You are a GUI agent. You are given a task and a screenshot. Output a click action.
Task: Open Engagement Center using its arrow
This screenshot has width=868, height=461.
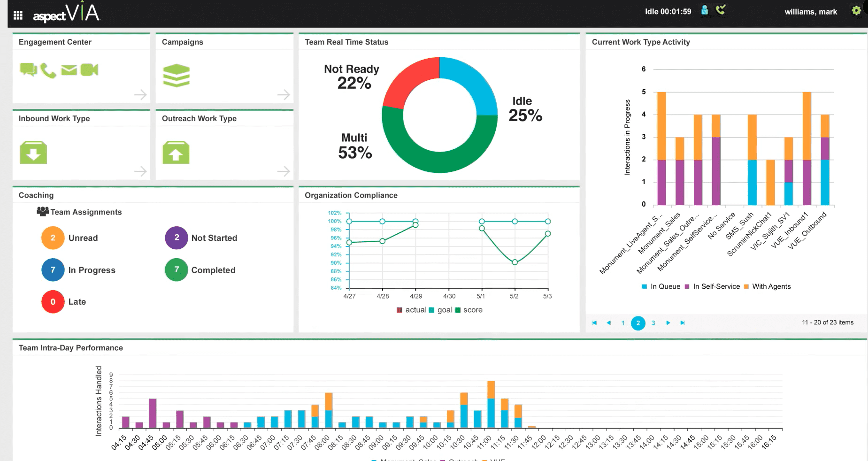140,95
